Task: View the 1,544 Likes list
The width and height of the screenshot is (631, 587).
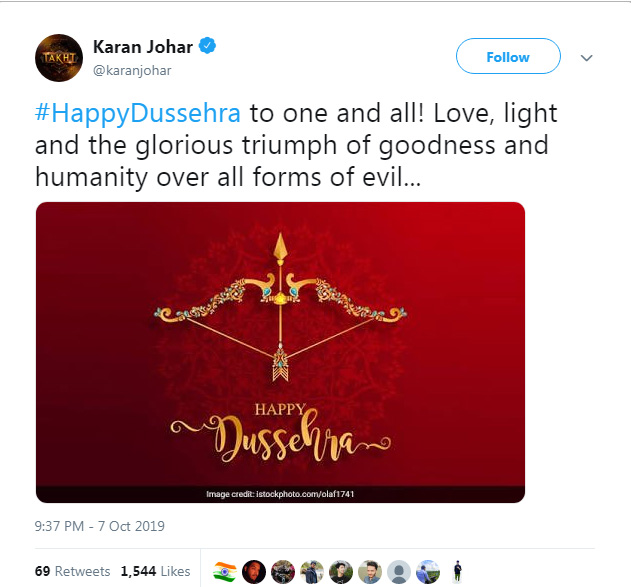Action: click(155, 571)
